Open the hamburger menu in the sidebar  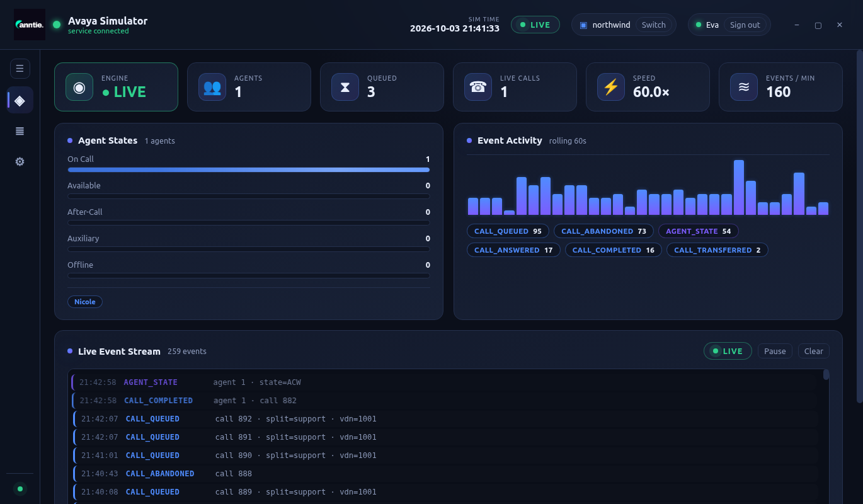pyautogui.click(x=20, y=68)
